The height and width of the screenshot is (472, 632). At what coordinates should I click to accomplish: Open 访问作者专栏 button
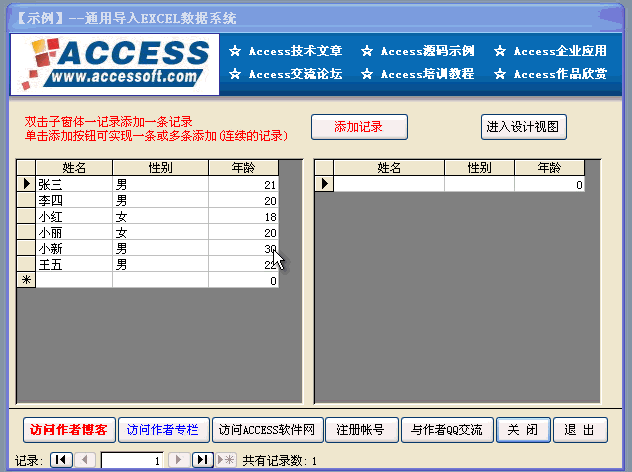click(x=163, y=430)
